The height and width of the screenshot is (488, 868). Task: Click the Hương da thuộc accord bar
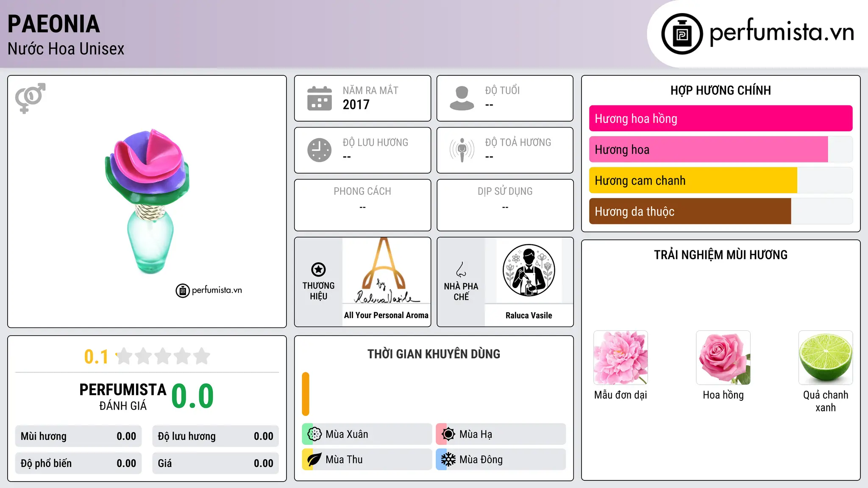(721, 211)
